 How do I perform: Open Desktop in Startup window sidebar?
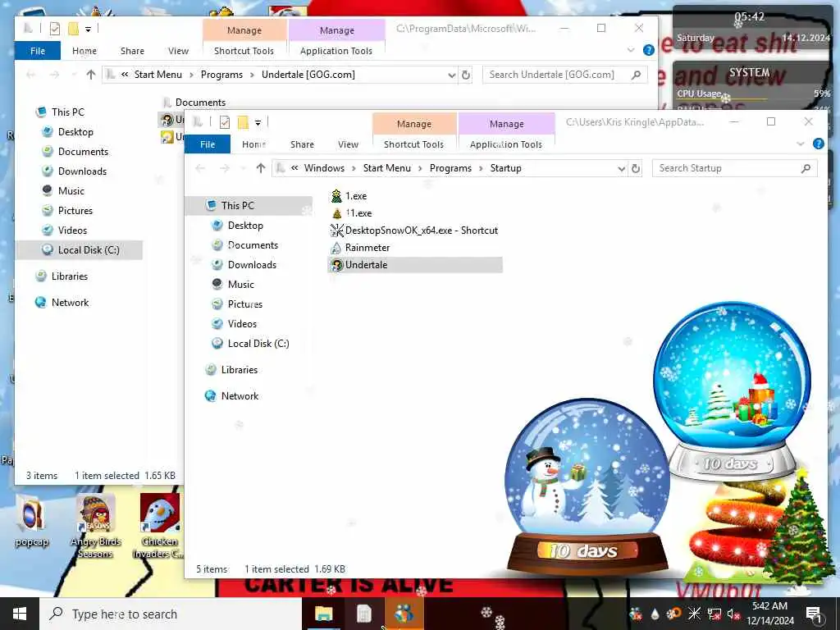click(244, 226)
